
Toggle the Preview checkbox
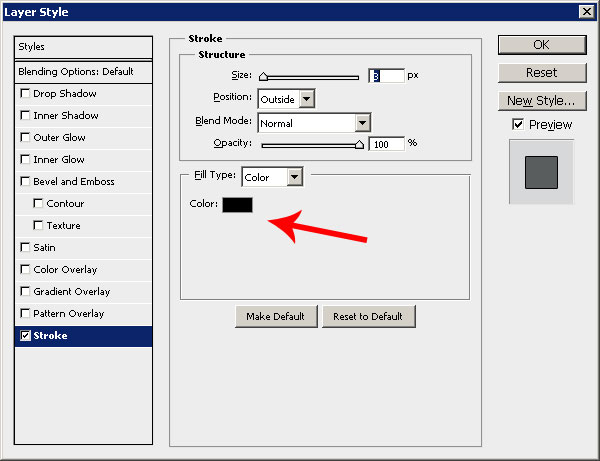pyautogui.click(x=517, y=125)
